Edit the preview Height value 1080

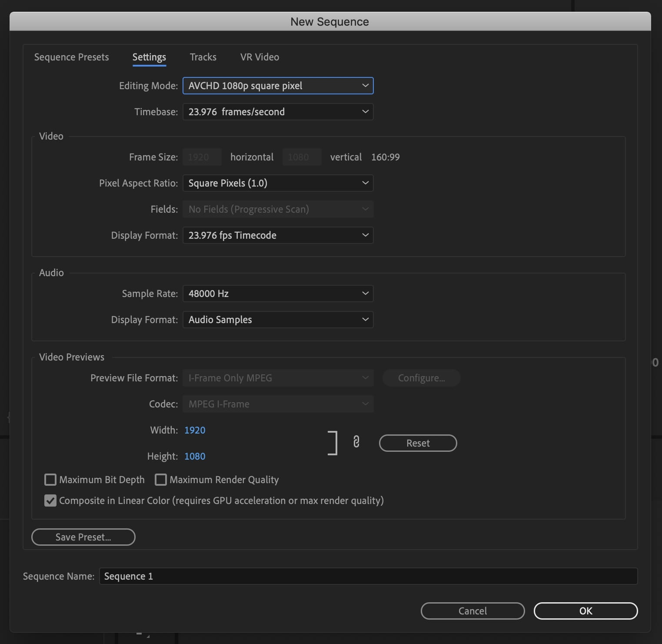point(195,456)
